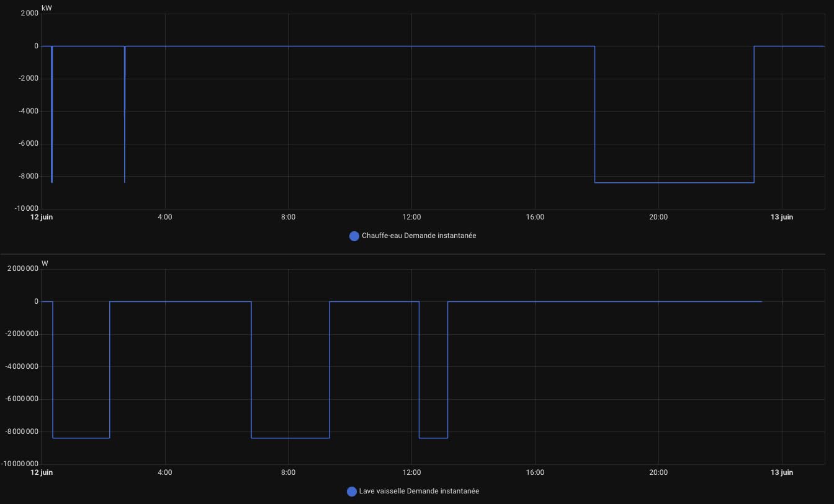The width and height of the screenshot is (834, 504).
Task: Click the 13 juin label under the Chauffe-eau chart
Action: coord(782,217)
